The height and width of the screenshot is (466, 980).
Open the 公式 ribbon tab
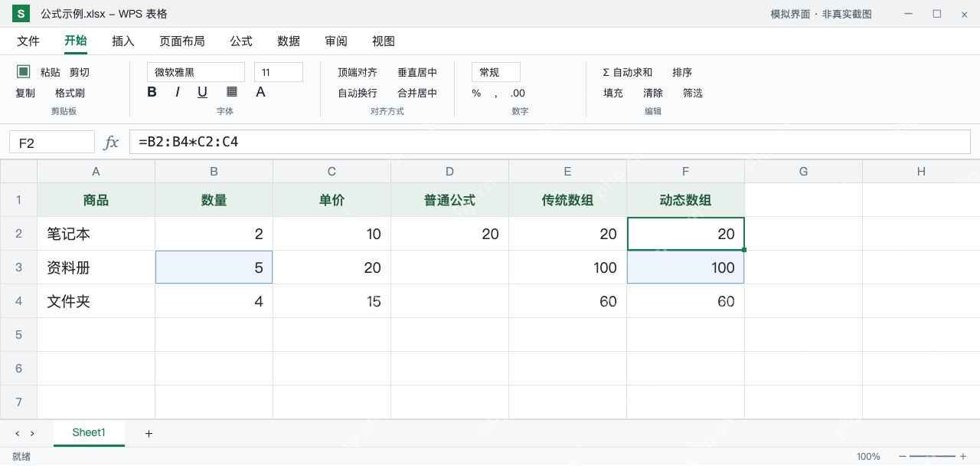[241, 41]
